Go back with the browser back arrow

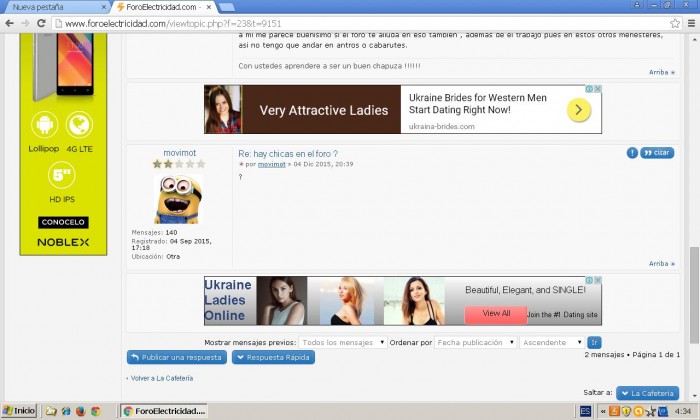[9, 23]
